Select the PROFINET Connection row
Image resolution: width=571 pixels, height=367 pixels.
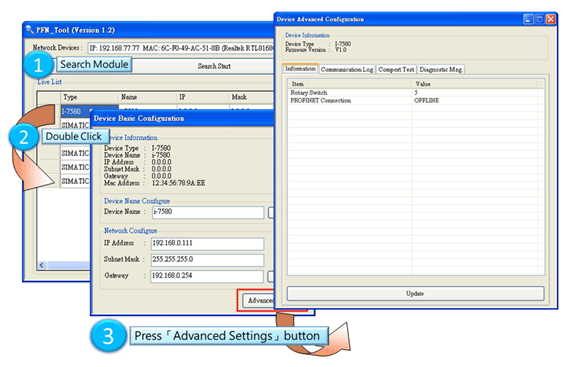point(416,100)
